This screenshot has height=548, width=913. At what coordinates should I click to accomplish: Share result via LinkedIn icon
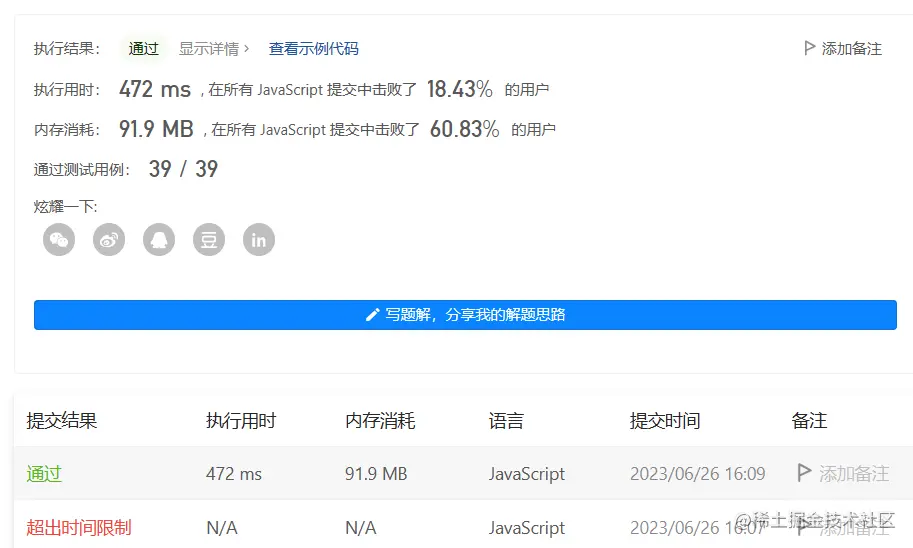[x=259, y=239]
